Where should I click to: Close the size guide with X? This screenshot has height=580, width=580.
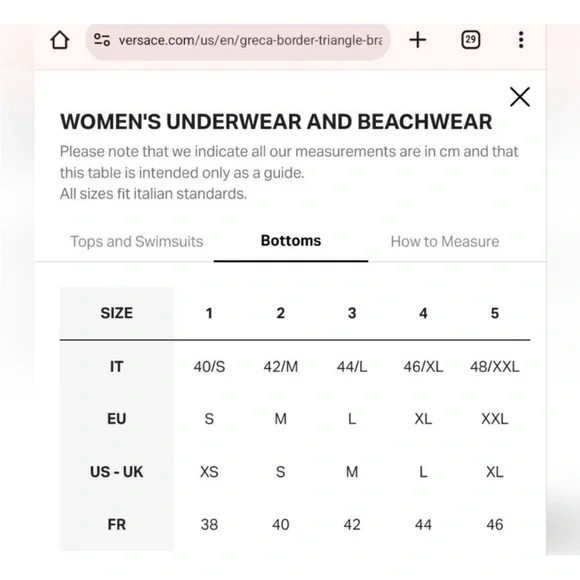520,97
